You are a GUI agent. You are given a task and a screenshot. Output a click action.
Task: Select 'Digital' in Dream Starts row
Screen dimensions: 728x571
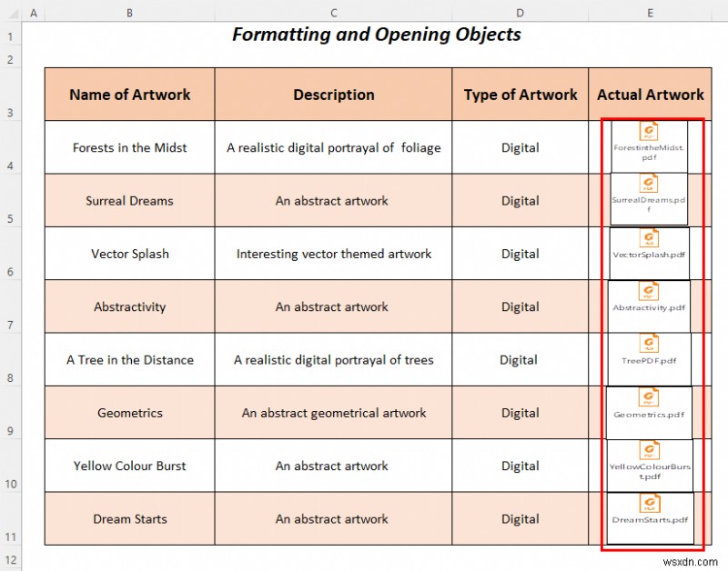tap(520, 518)
